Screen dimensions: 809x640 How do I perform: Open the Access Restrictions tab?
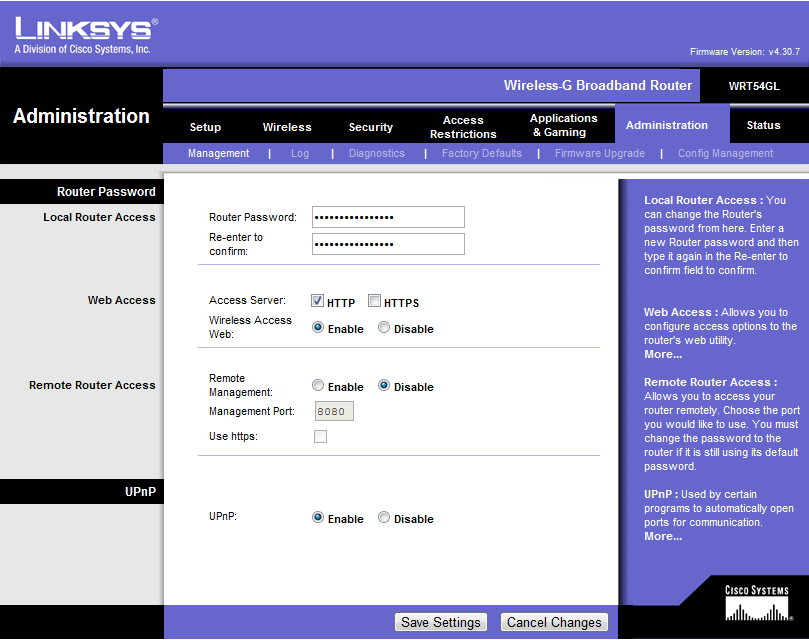pos(463,127)
